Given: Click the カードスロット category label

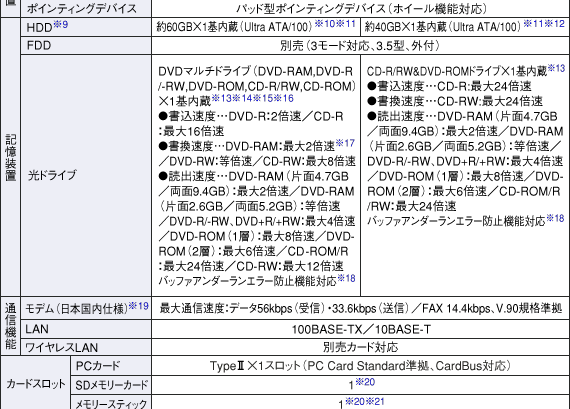Looking at the screenshot, I should [x=36, y=384].
